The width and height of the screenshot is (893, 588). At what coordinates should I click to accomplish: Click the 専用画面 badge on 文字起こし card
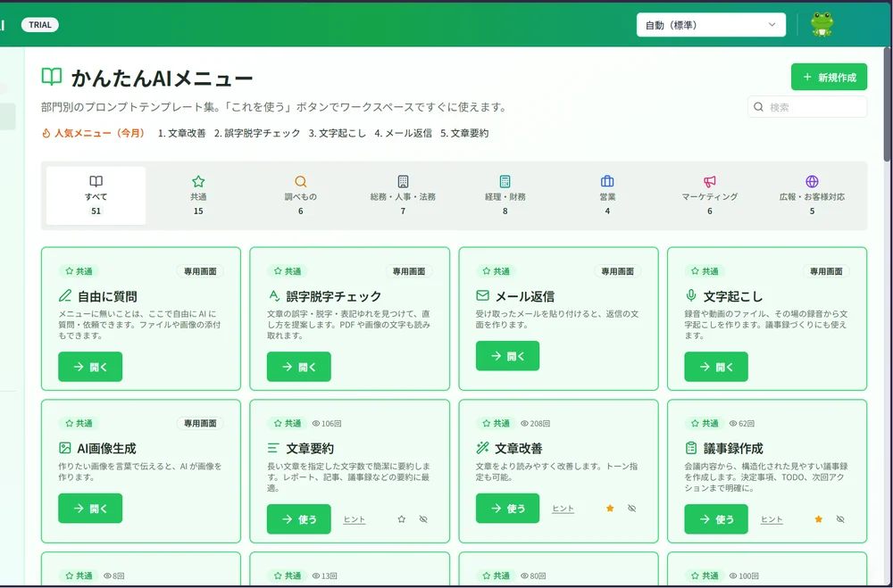826,271
